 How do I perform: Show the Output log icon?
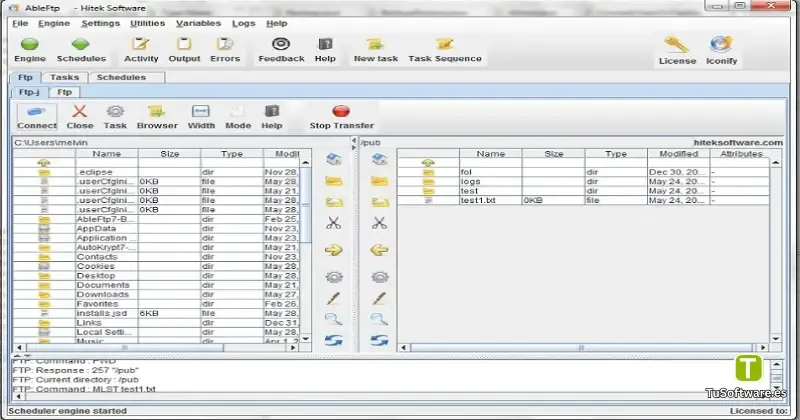[x=184, y=50]
